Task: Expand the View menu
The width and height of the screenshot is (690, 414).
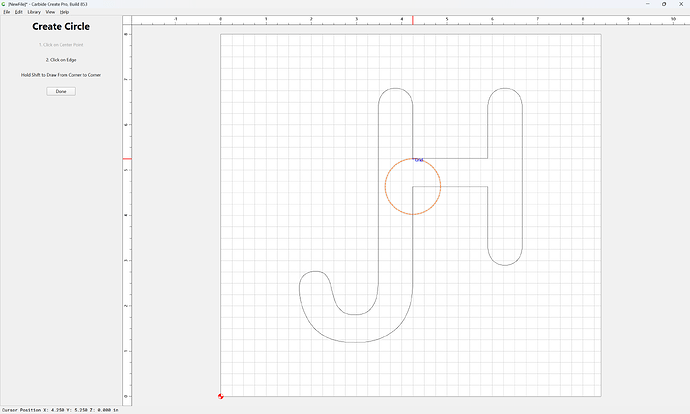Action: [x=50, y=12]
